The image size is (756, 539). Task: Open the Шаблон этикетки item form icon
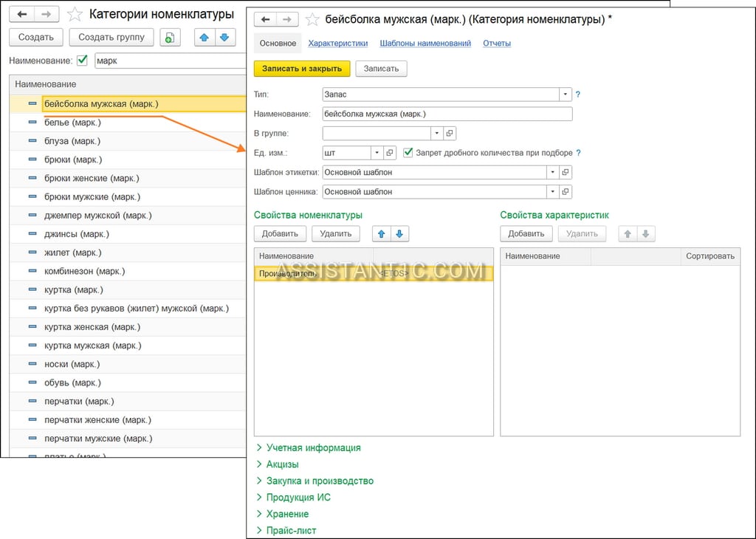pyautogui.click(x=565, y=172)
